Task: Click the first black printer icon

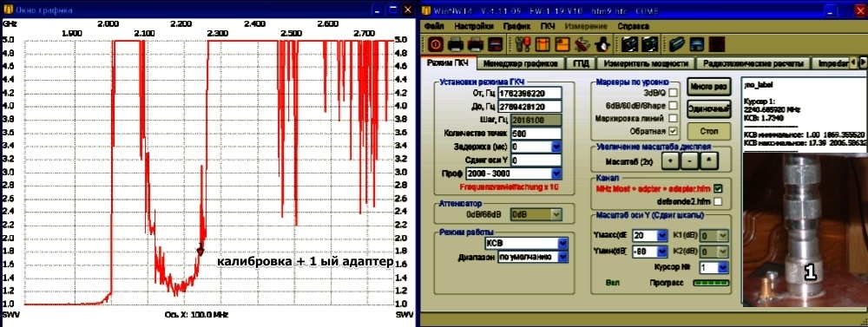Action: click(456, 44)
